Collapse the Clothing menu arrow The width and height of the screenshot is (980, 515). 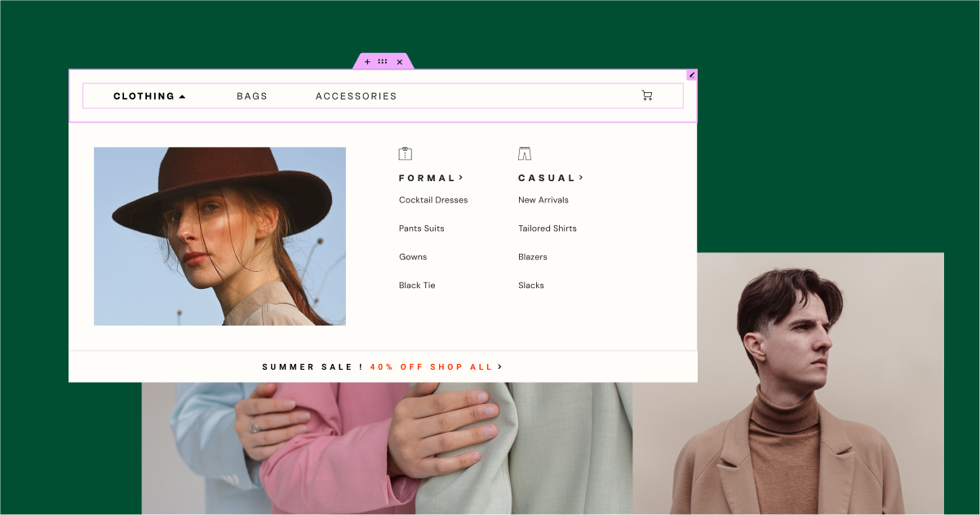click(x=182, y=96)
